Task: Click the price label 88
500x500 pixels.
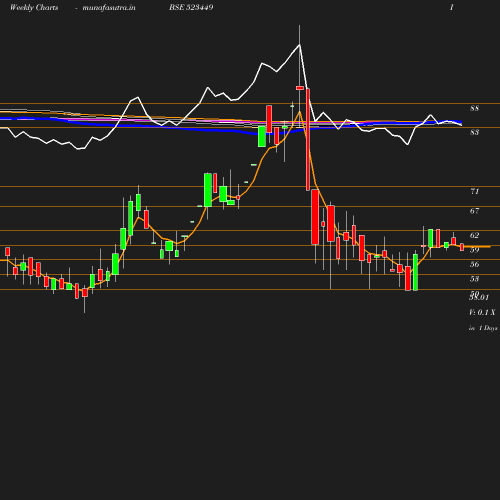Action: (x=474, y=108)
